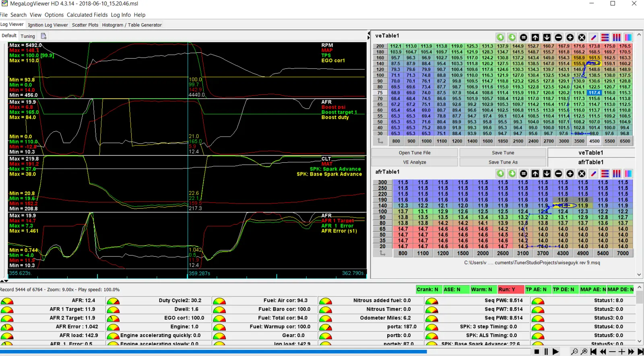Click the collapse arrows above the record status line
The height and width of the screenshot is (356, 644).
click(4, 281)
